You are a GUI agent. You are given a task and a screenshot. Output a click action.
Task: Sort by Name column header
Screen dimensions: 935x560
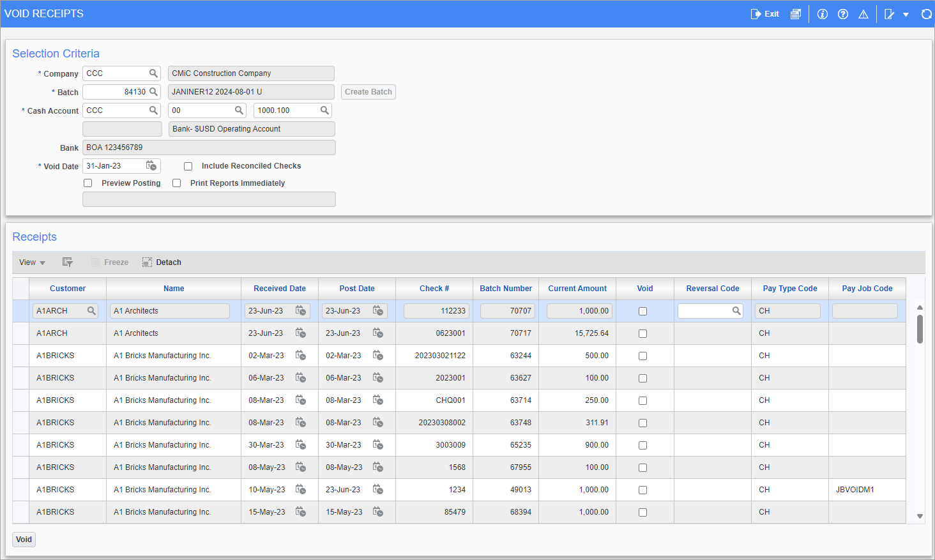(174, 289)
